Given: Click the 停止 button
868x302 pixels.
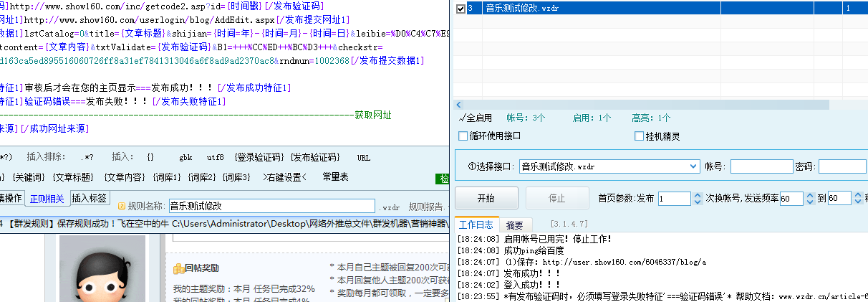Looking at the screenshot, I should click(x=556, y=198).
